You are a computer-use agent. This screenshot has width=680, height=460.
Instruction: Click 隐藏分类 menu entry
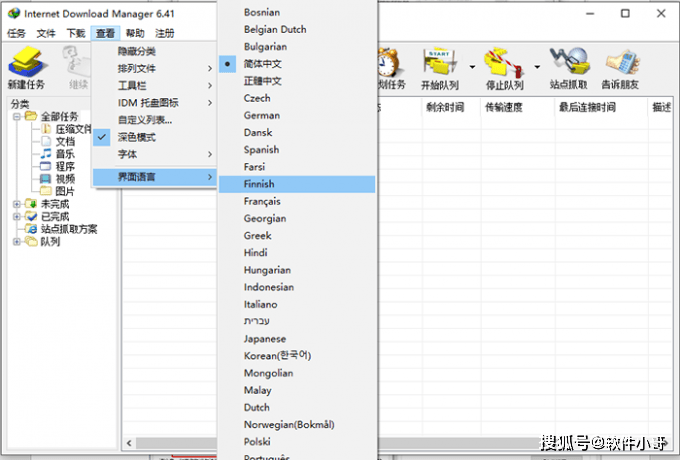click(154, 51)
